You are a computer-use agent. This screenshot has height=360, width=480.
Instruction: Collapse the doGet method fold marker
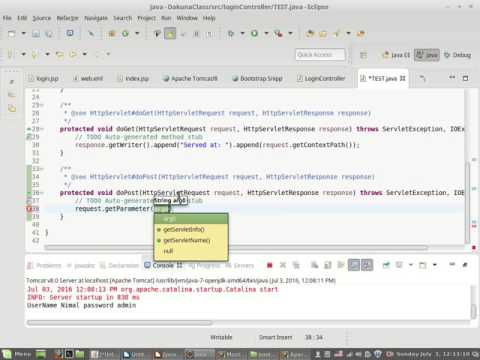pos(42,129)
